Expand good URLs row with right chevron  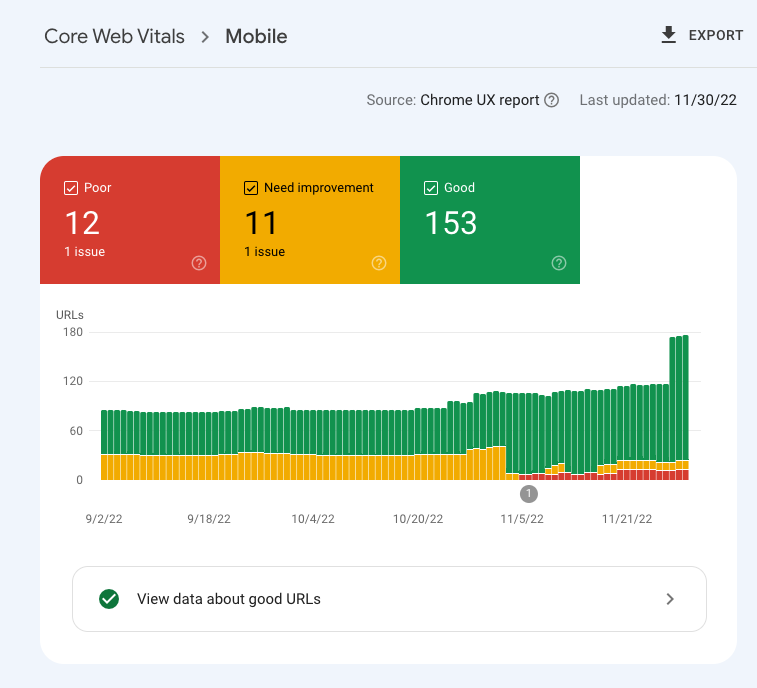(670, 599)
